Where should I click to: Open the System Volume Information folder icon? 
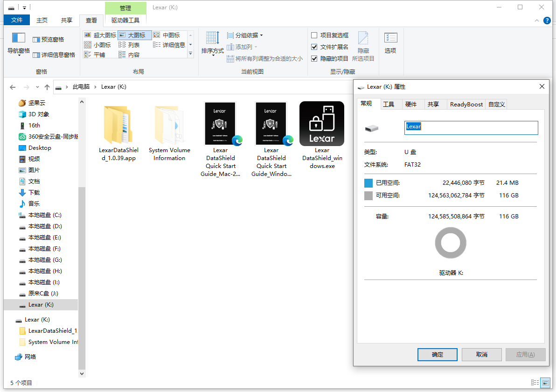(x=169, y=125)
